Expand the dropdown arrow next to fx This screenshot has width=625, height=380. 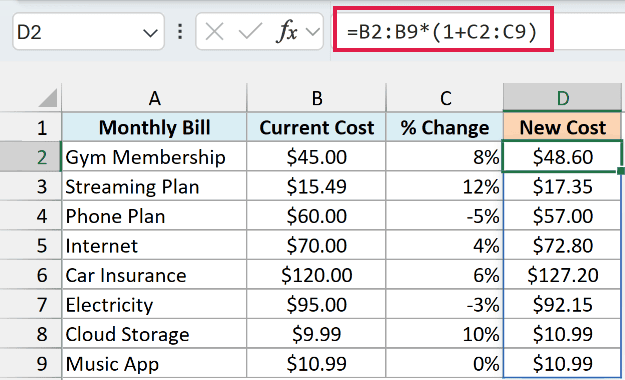pyautogui.click(x=313, y=32)
